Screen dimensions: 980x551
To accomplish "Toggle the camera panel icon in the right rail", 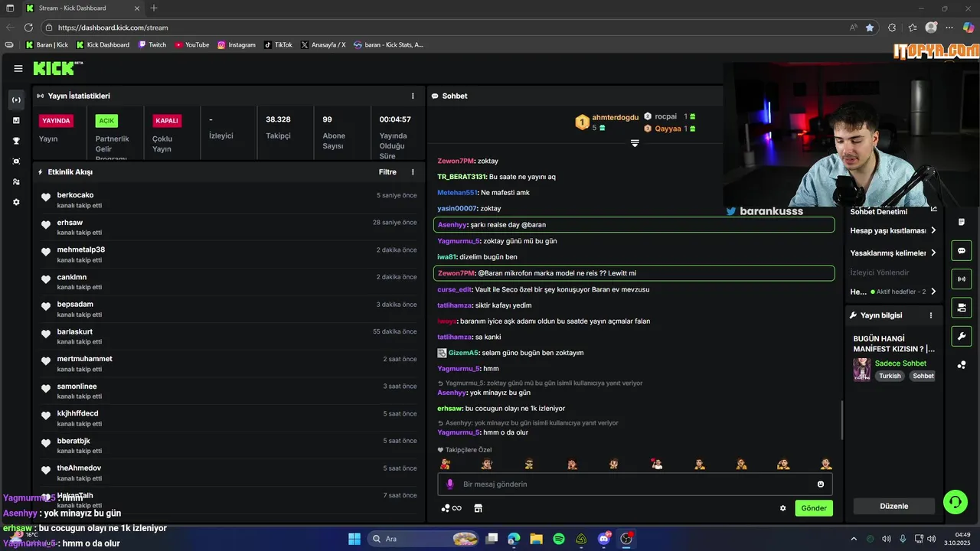I will click(962, 308).
